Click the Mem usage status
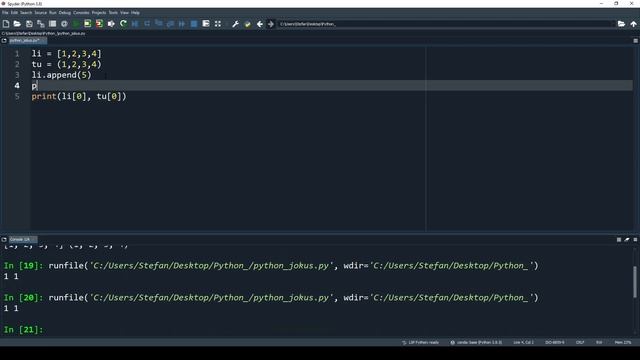Viewport: 640px width, 360px height. pos(623,342)
